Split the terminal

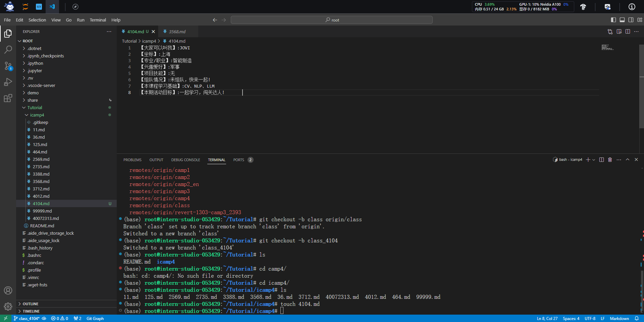pyautogui.click(x=601, y=160)
